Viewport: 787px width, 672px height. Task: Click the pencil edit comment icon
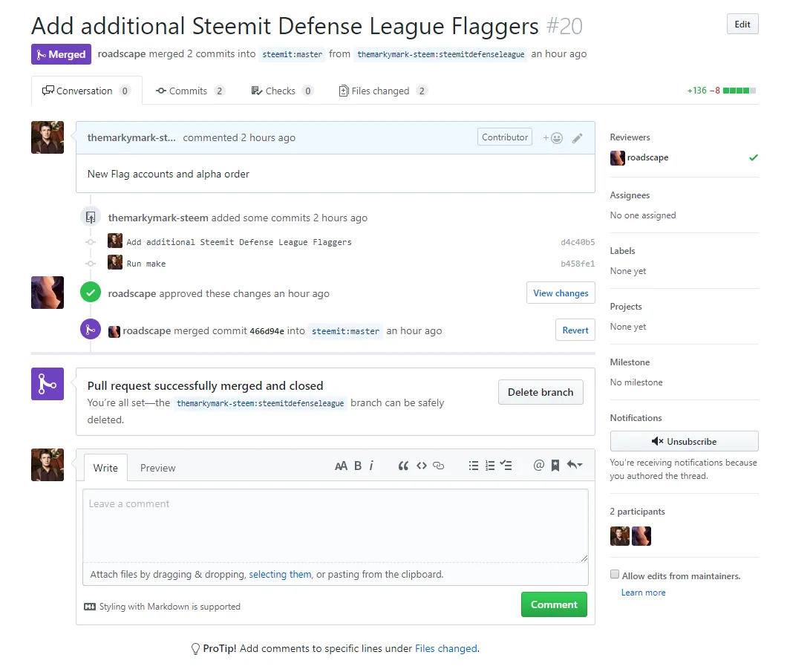click(577, 138)
